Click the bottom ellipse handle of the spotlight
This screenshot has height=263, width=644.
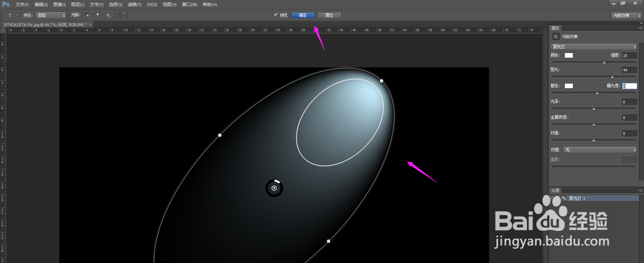pos(329,241)
